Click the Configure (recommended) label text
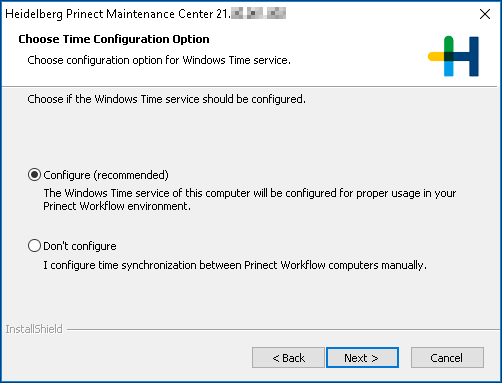 pos(106,175)
